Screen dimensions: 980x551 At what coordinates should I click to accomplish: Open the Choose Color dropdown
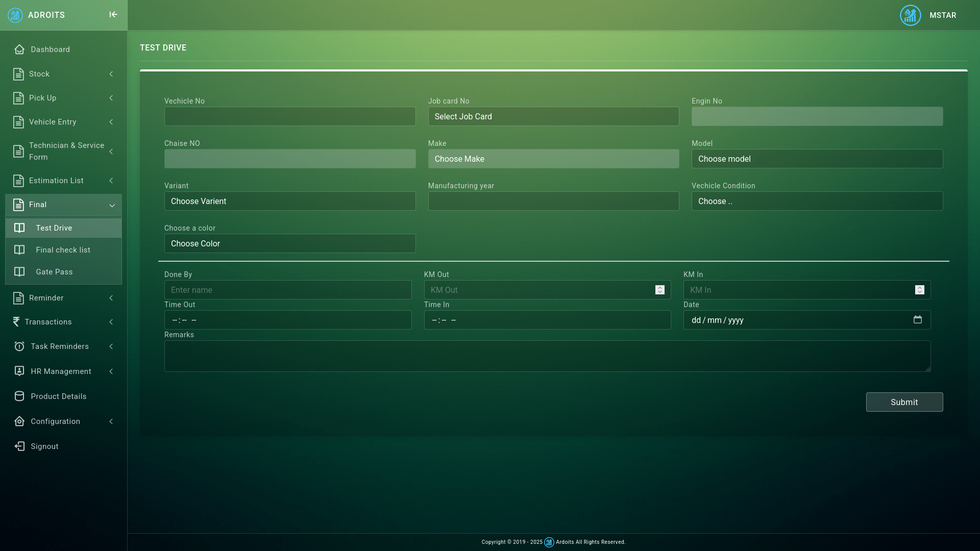[289, 243]
